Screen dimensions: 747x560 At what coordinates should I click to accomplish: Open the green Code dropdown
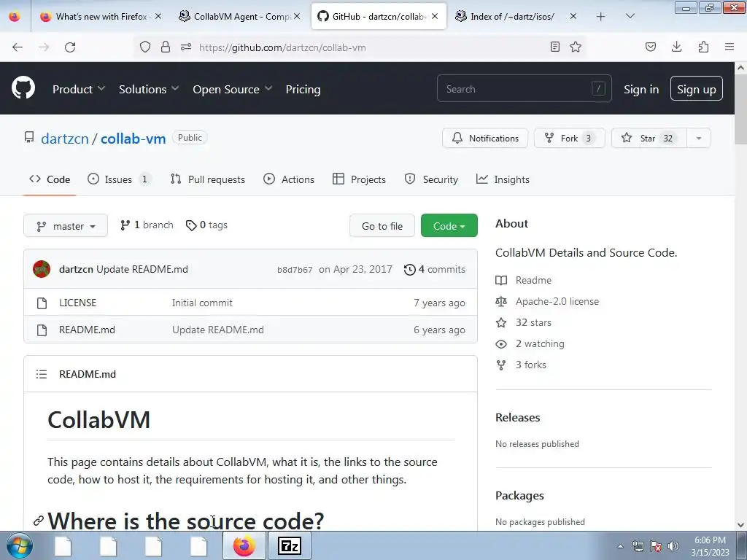coord(449,226)
